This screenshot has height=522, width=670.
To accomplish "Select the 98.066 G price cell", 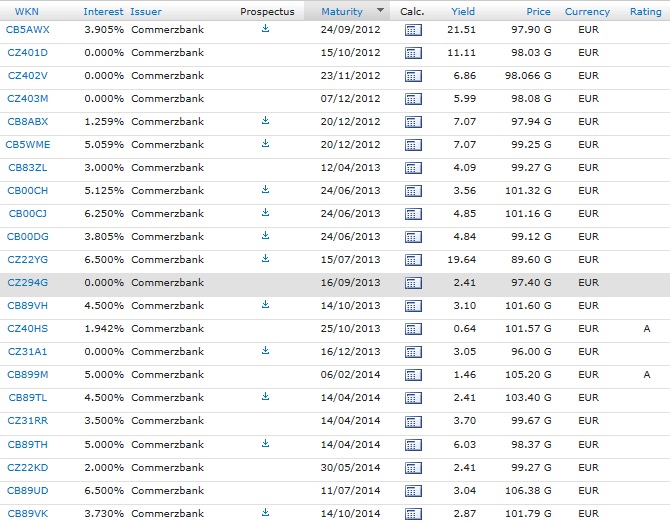I will [x=528, y=76].
